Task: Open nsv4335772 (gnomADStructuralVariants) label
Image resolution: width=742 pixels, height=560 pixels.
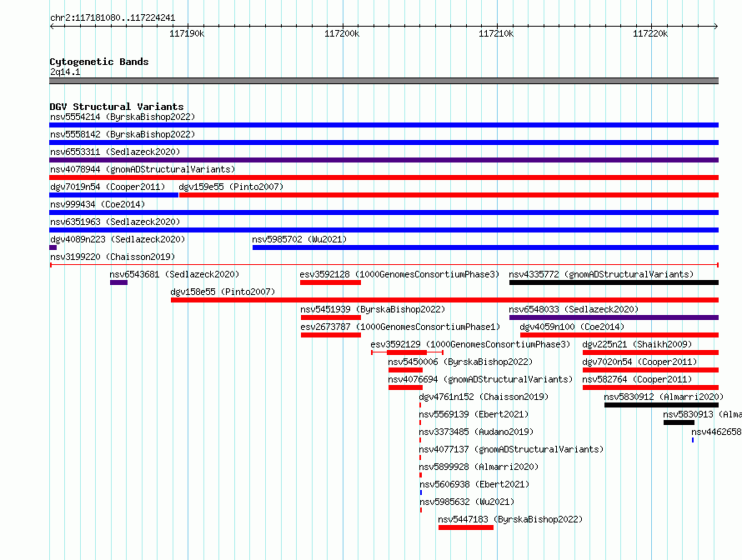Action: pos(601,274)
